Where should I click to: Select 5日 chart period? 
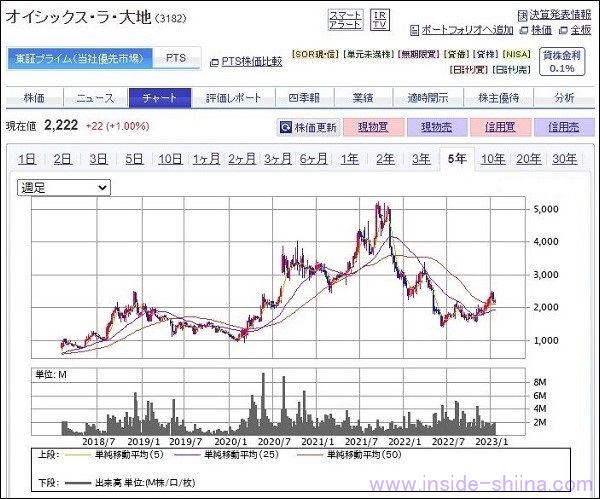click(x=134, y=159)
